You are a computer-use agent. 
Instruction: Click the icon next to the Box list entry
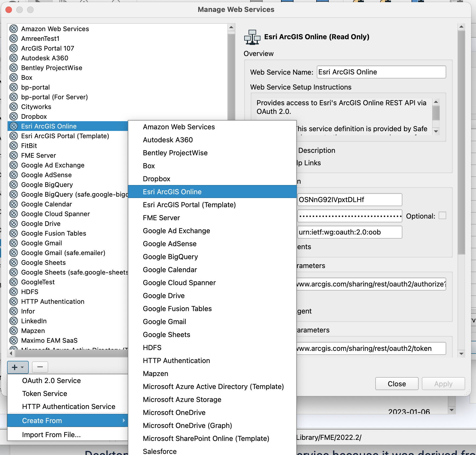tap(14, 77)
